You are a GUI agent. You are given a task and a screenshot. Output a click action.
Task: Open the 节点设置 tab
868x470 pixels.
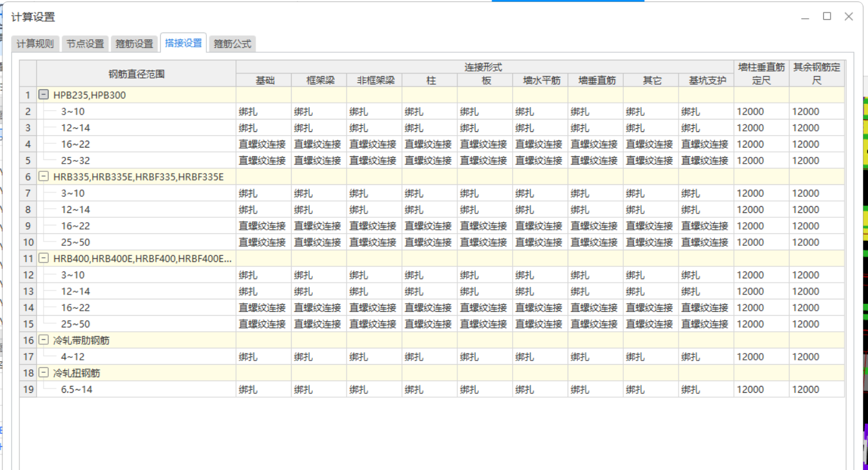(85, 44)
